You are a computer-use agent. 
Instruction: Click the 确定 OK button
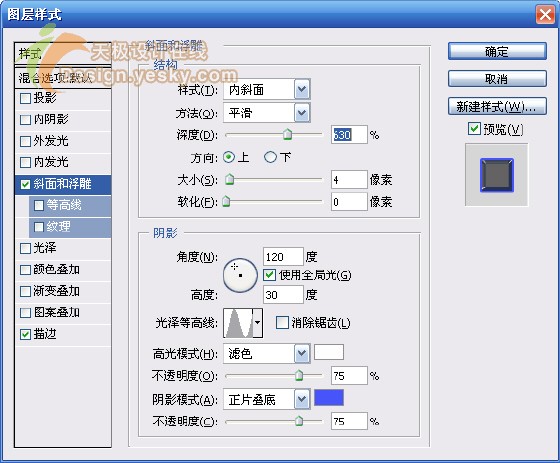497,51
